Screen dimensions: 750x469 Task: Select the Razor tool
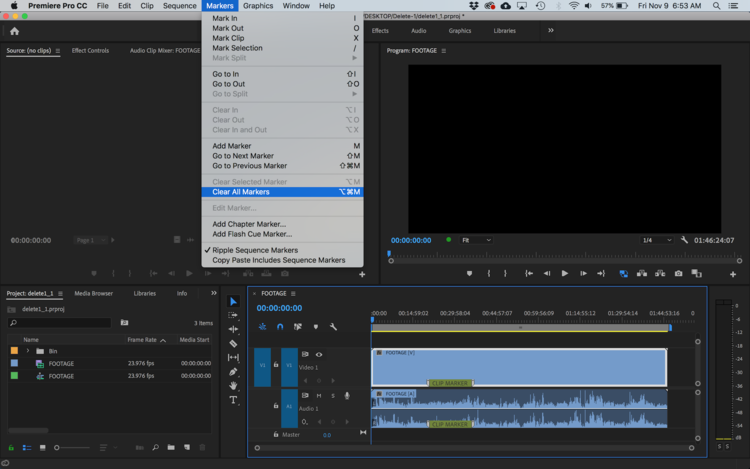[x=233, y=343]
